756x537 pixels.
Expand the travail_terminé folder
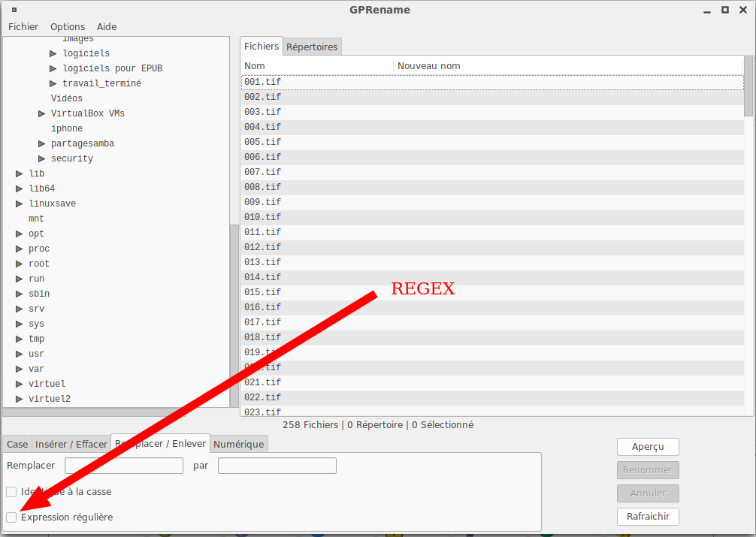tap(53, 83)
